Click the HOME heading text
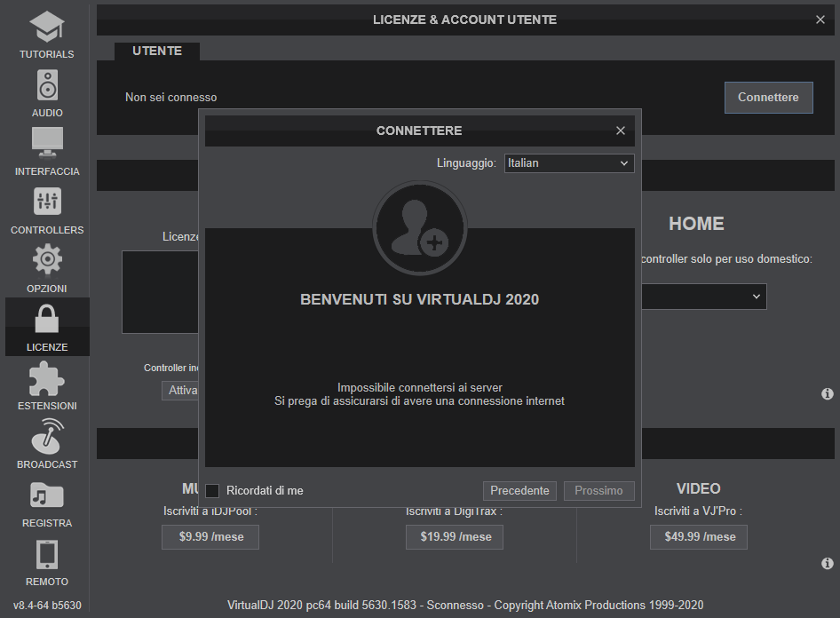Image resolution: width=840 pixels, height=618 pixels. pyautogui.click(x=696, y=224)
